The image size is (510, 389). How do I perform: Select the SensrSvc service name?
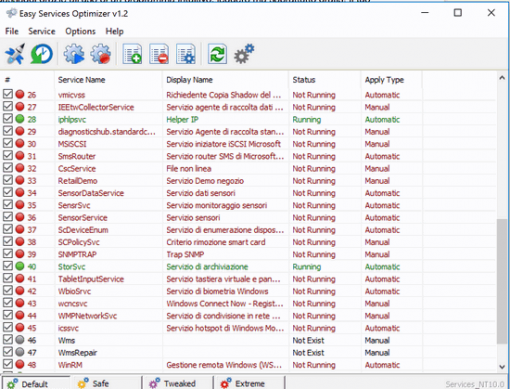pyautogui.click(x=74, y=205)
